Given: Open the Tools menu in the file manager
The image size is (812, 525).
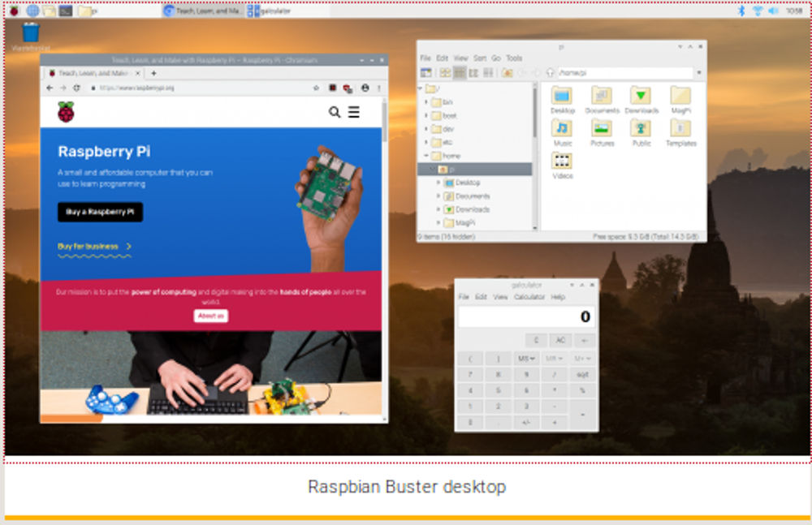Looking at the screenshot, I should [514, 58].
